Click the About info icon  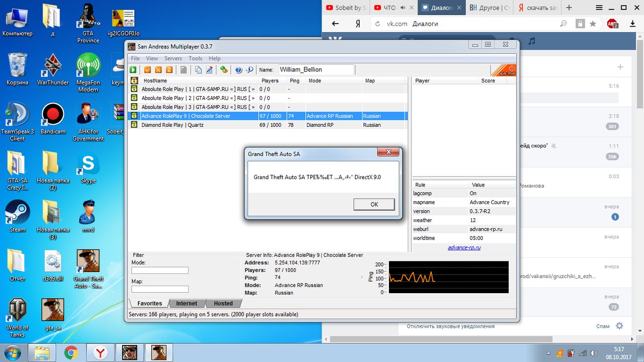[x=249, y=70]
